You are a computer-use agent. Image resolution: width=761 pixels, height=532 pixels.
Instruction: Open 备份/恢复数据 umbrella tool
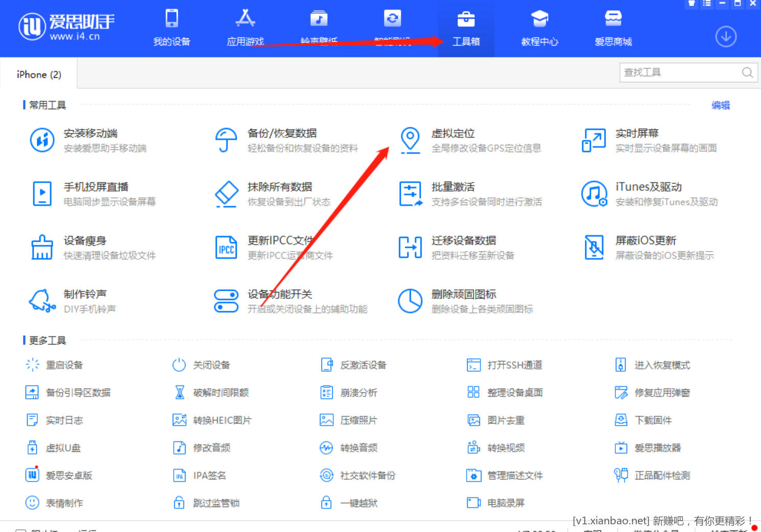point(286,141)
